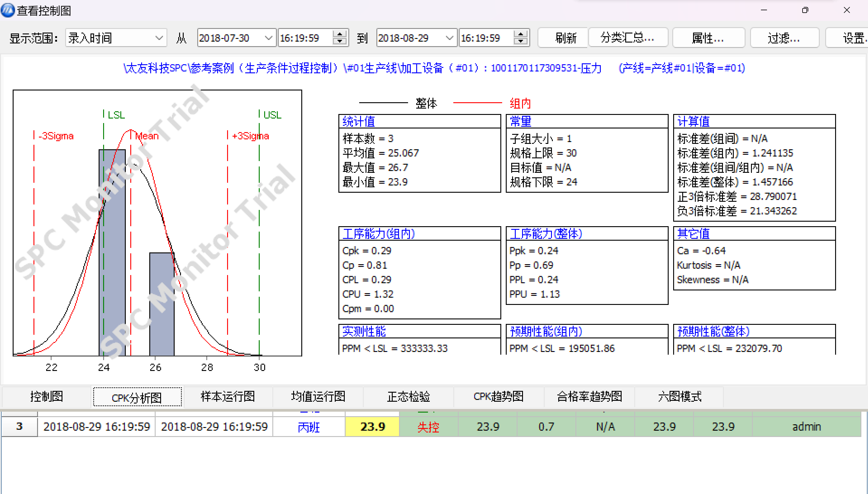This screenshot has width=868, height=494.
Task: Open the end date dropdown 2018-08-29
Action: [x=450, y=38]
